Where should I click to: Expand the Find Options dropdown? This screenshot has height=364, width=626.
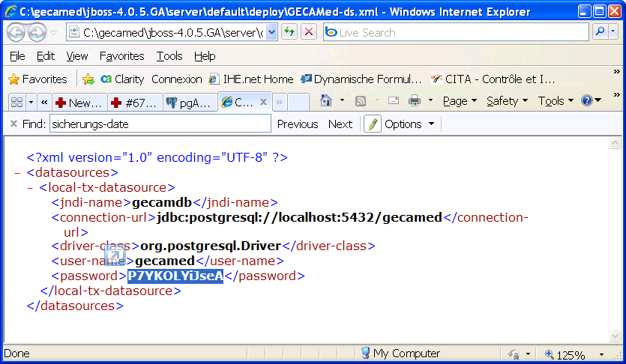[x=431, y=124]
